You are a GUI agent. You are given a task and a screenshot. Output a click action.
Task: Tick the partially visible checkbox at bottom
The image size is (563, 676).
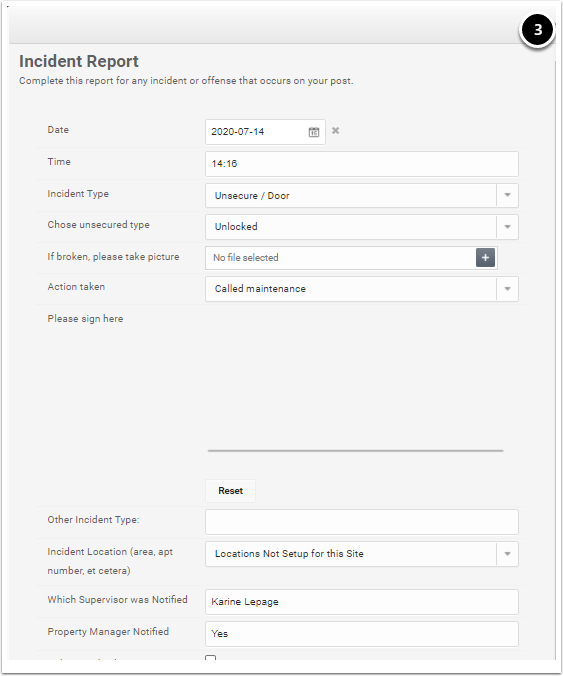210,658
